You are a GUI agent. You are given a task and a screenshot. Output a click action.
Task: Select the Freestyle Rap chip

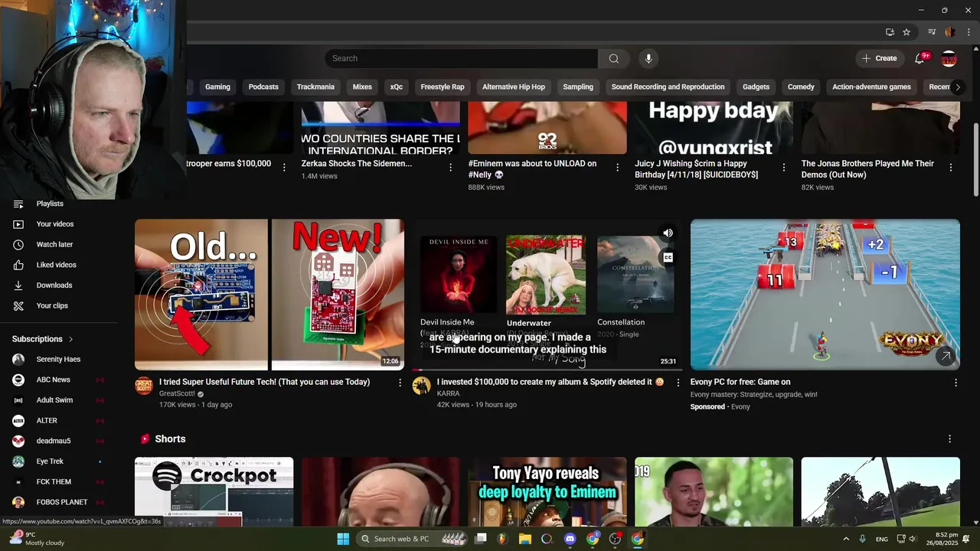coord(443,86)
